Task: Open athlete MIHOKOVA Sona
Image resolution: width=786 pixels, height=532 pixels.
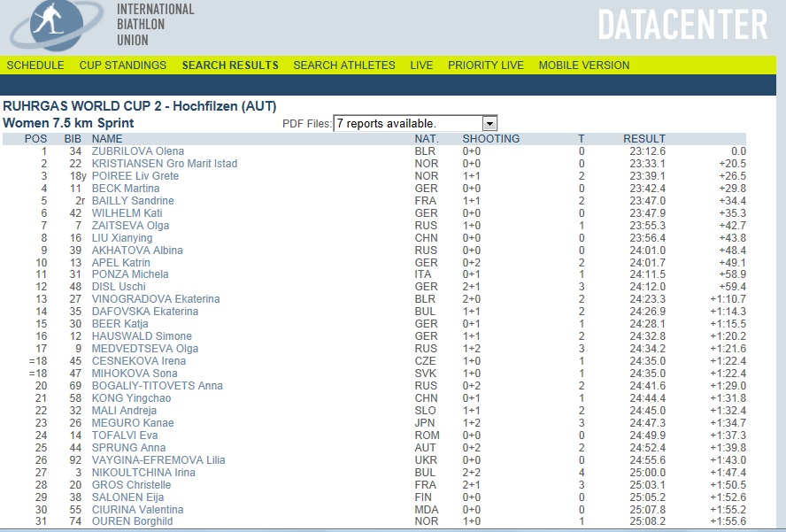Action: [135, 374]
